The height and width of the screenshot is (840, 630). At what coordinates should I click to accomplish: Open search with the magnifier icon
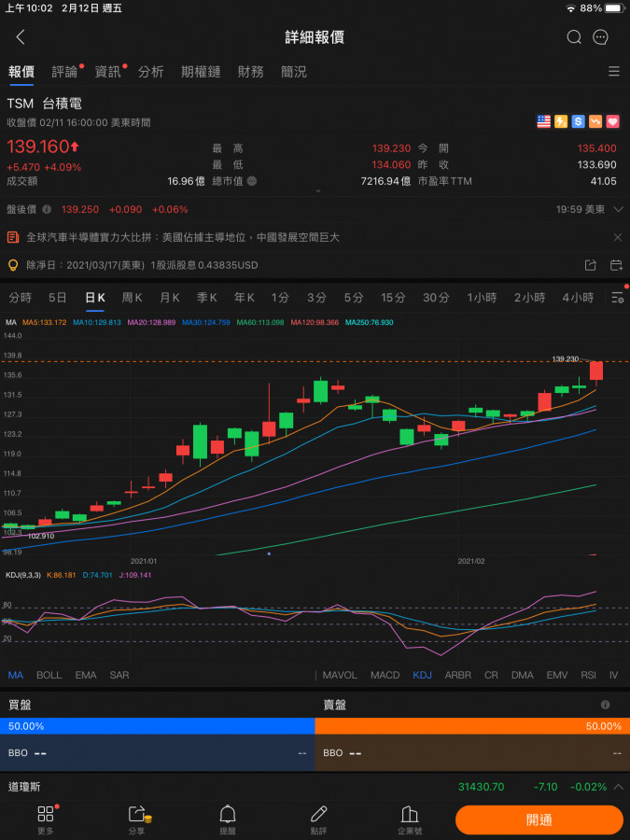click(574, 37)
